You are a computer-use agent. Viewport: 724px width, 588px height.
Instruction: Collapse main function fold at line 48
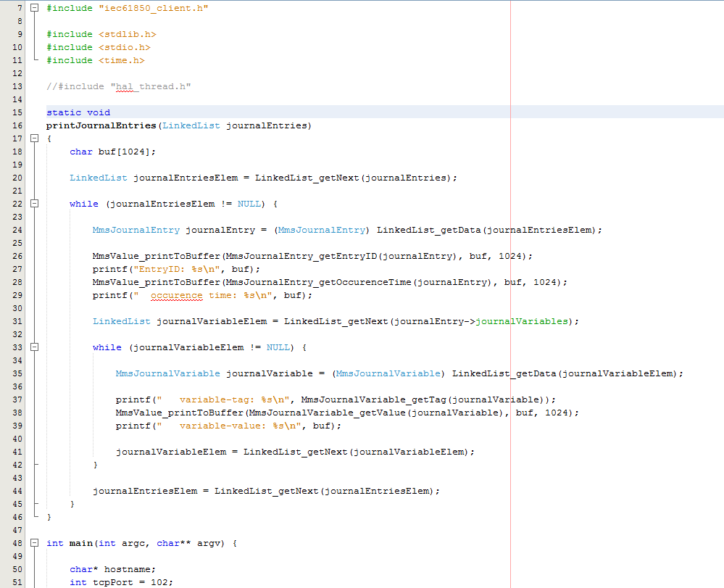34,543
